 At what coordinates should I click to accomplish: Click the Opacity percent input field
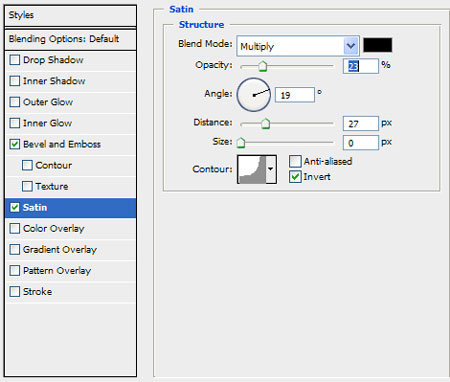pos(361,66)
